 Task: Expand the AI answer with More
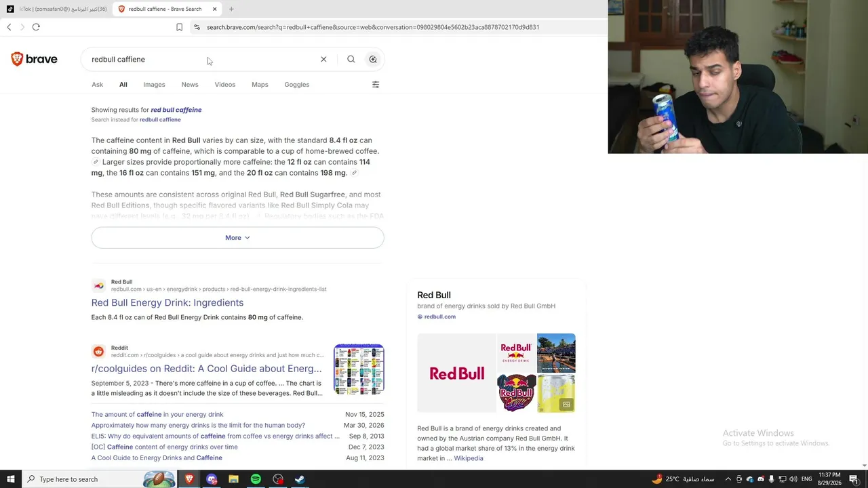click(x=237, y=238)
